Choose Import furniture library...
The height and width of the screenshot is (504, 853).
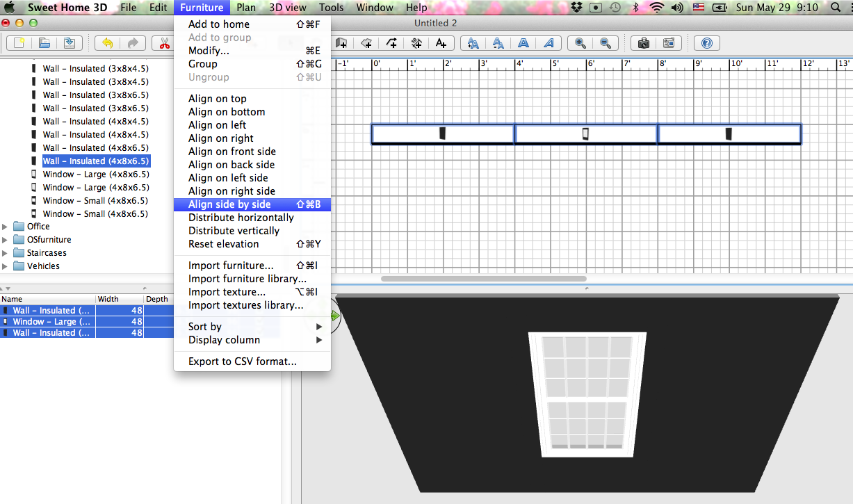pyautogui.click(x=252, y=279)
